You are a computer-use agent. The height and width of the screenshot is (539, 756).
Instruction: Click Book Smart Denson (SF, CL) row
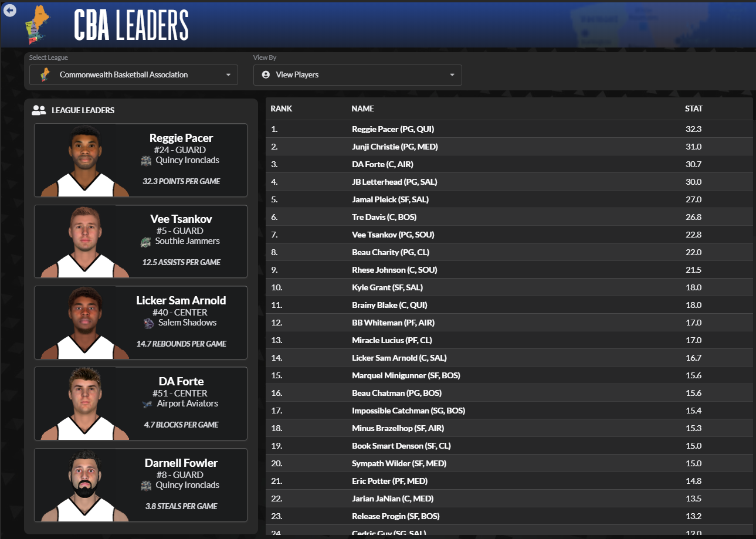[x=509, y=446]
